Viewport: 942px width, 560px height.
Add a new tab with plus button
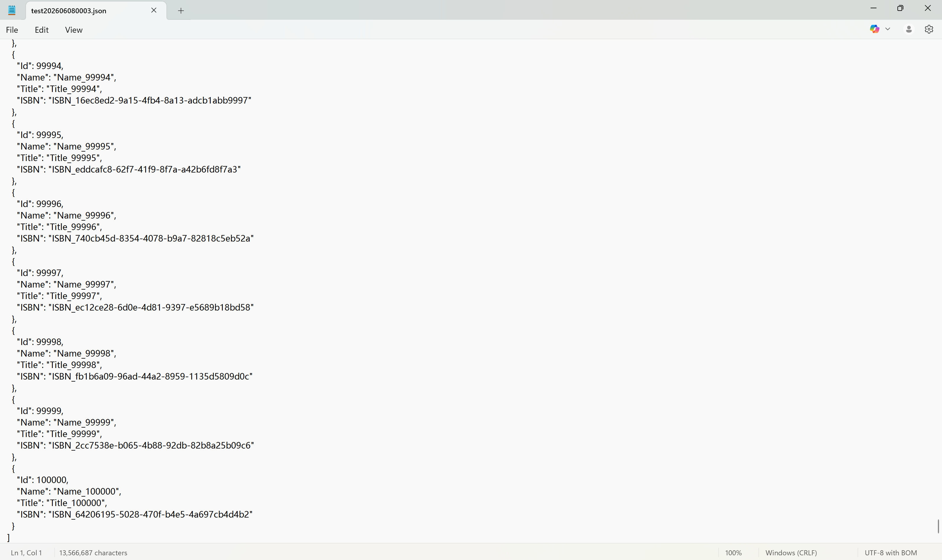click(181, 11)
